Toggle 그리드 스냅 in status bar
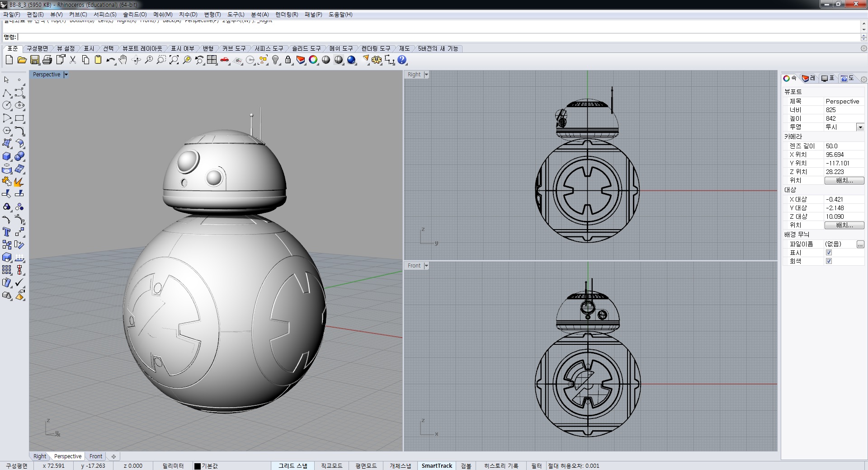868x470 pixels. [293, 465]
